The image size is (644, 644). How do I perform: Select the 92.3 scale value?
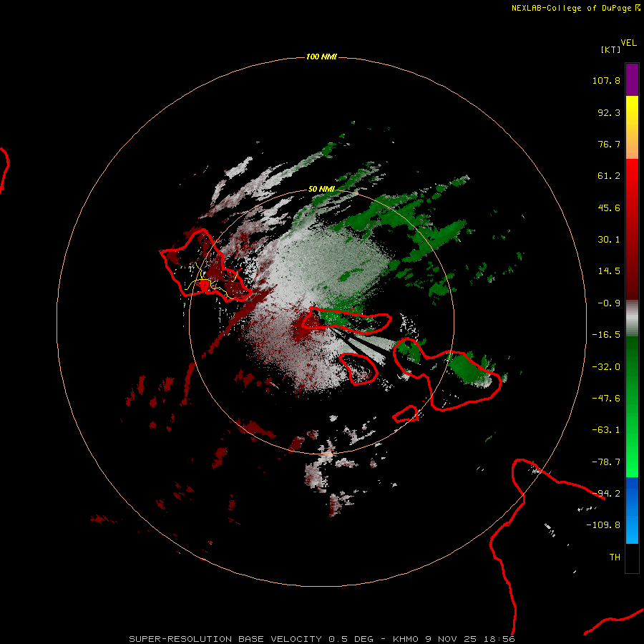609,112
